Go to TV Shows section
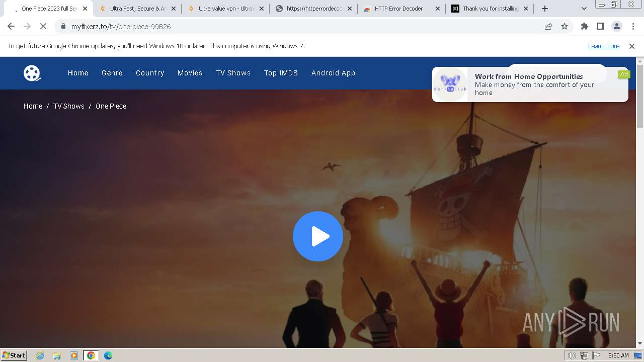The image size is (644, 362). (x=233, y=73)
